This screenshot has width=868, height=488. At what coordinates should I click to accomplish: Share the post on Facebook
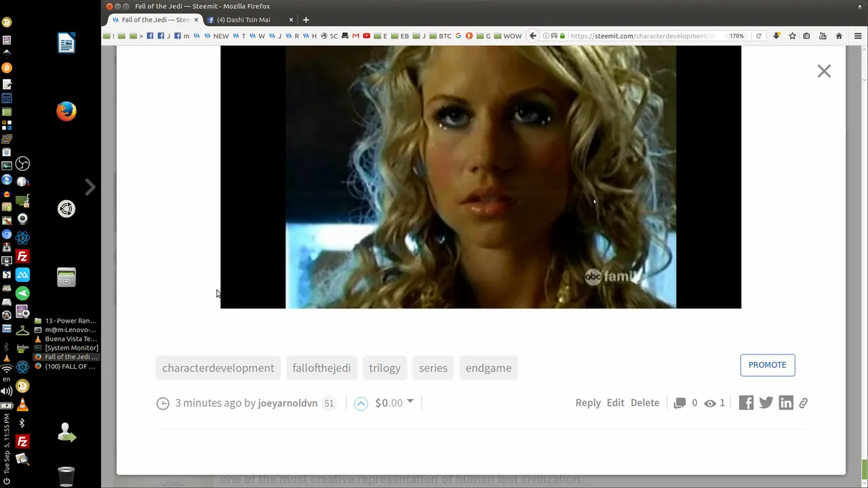tap(746, 403)
